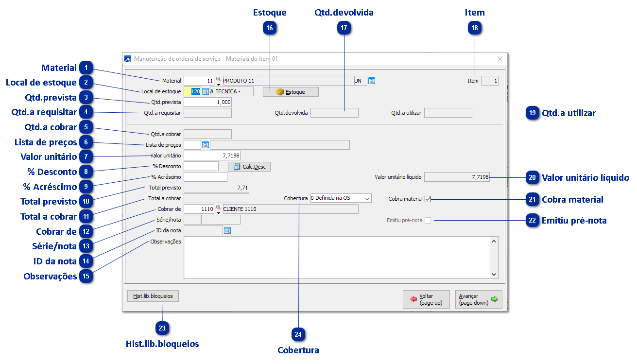The image size is (637, 364).
Task: Click the nota number field after Série
Action: (221, 220)
